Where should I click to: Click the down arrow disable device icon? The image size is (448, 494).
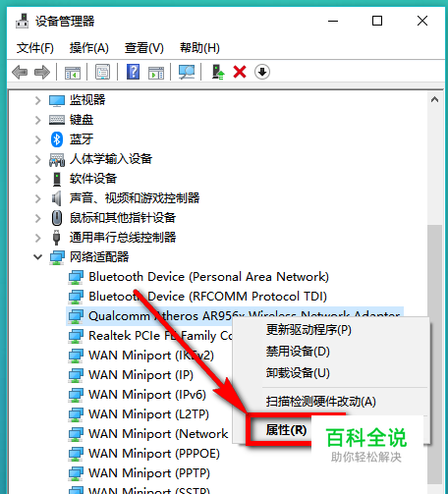point(262,72)
